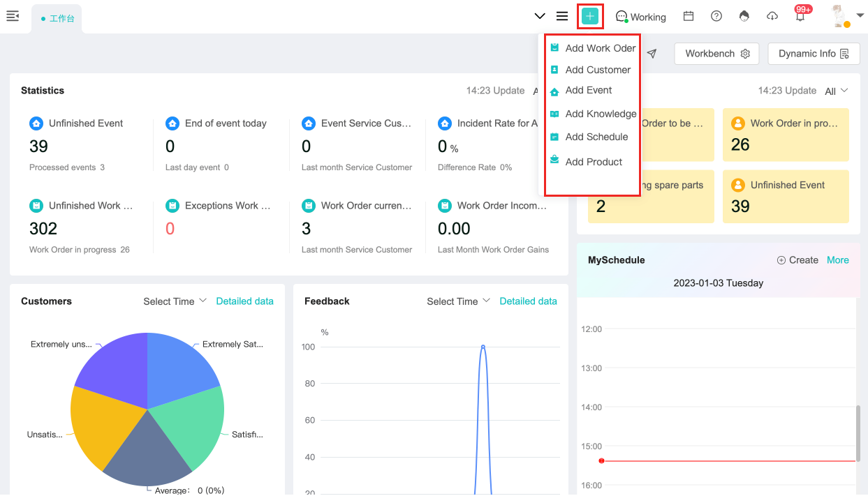
Task: Open the Work Order in progress card
Action: (x=786, y=135)
